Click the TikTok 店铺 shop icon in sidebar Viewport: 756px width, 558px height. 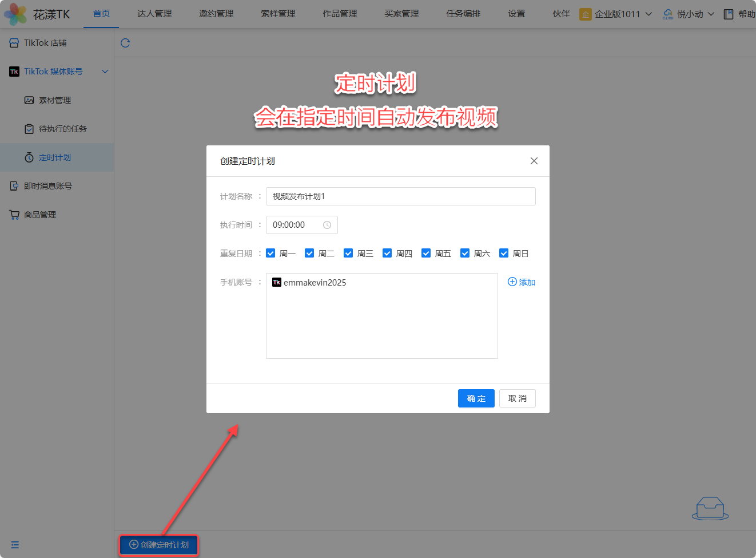[x=14, y=43]
